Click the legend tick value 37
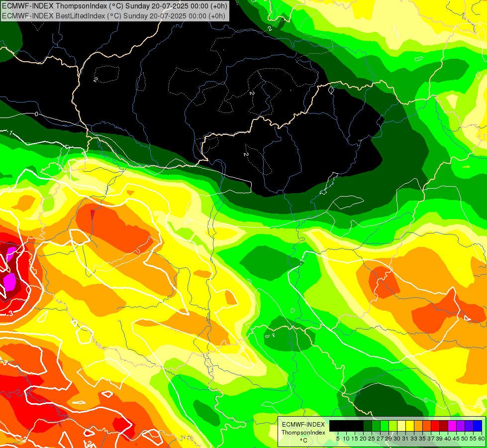 tap(431, 439)
